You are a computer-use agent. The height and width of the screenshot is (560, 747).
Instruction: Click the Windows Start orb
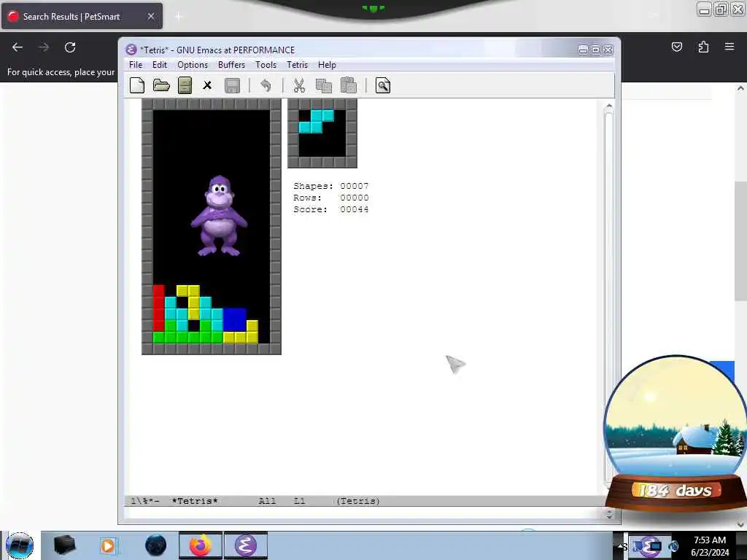(x=20, y=545)
